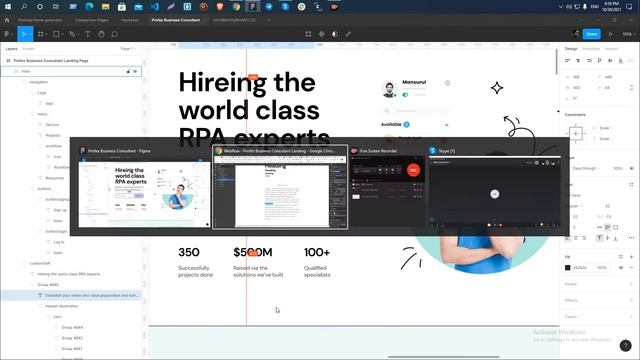Screen dimensions: 640x360
Task: Remove the fill with minus icon
Action: point(631,268)
